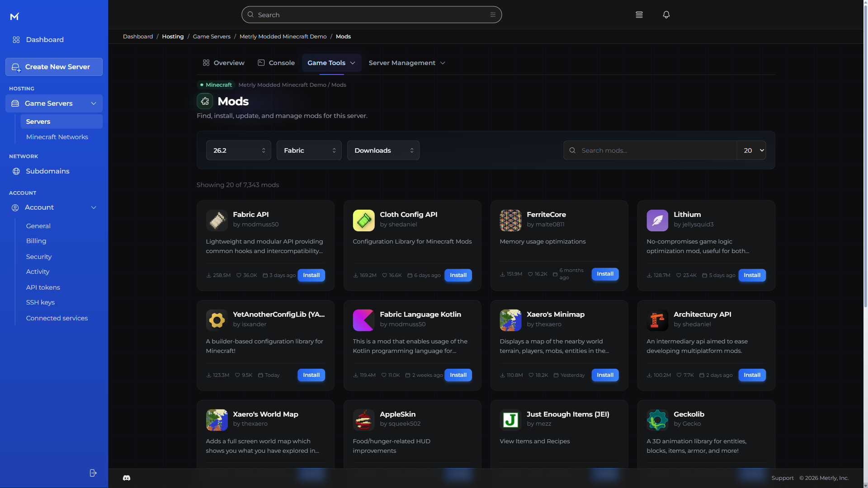This screenshot has width=868, height=488.
Task: Switch to the Console tab
Action: click(276, 63)
